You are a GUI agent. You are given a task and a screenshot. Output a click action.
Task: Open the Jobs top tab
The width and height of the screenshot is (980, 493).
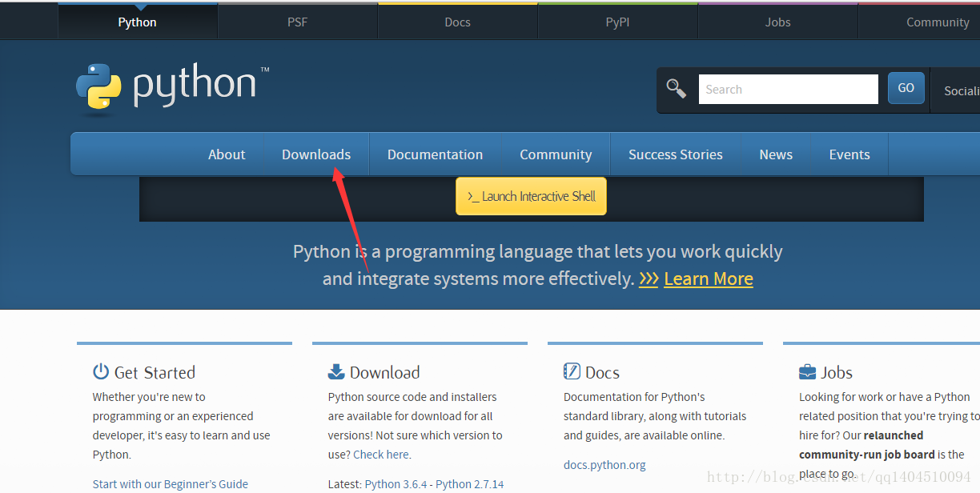pyautogui.click(x=778, y=22)
